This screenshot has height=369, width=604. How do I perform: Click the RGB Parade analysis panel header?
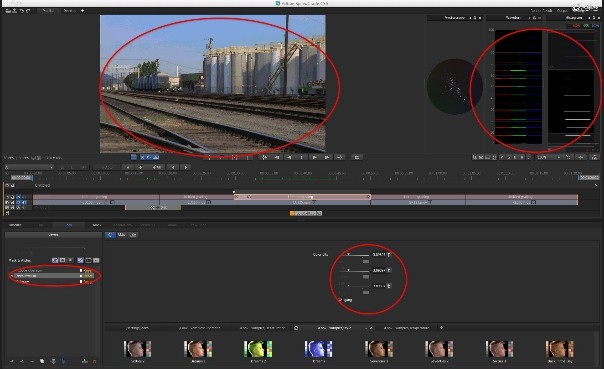pyautogui.click(x=515, y=18)
